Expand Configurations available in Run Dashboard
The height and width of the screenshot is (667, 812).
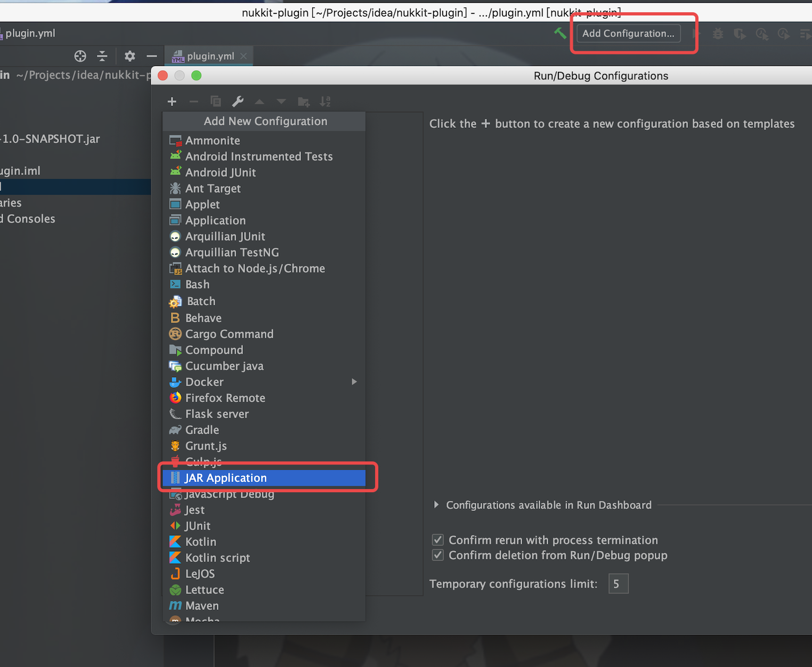[436, 505]
